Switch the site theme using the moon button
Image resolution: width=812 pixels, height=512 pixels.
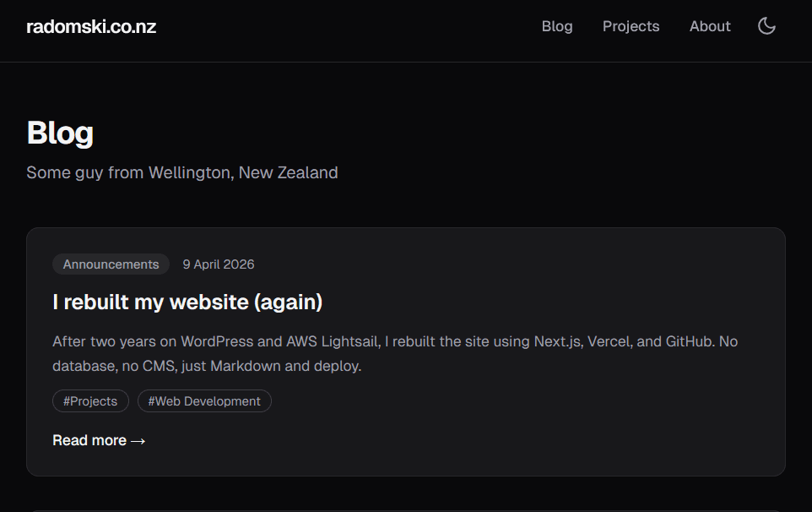click(766, 26)
